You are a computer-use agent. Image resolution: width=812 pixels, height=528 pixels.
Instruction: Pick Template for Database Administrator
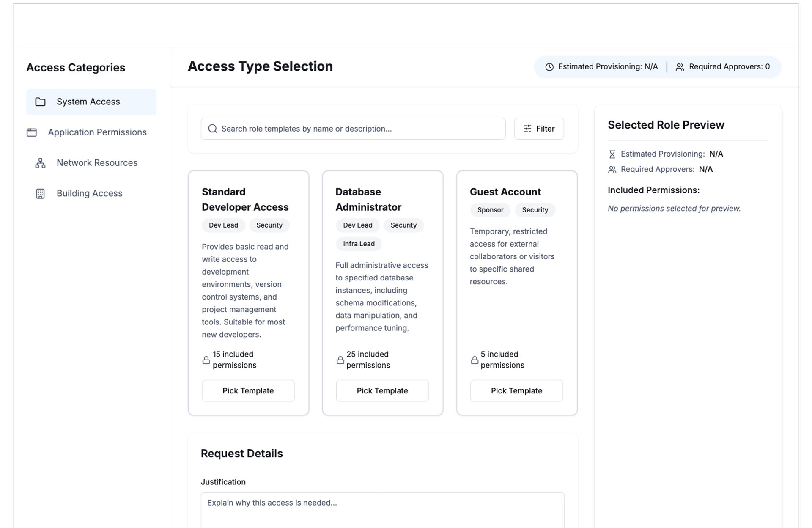pyautogui.click(x=382, y=391)
